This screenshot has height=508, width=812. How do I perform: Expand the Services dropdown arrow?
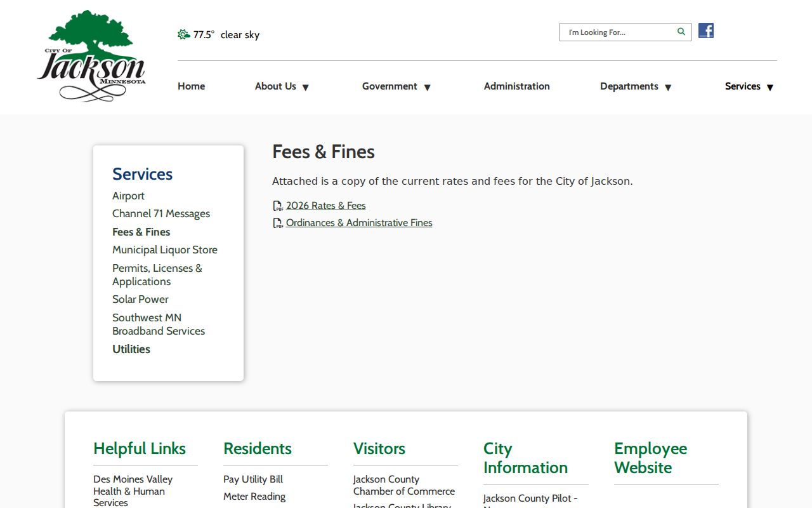pyautogui.click(x=770, y=88)
